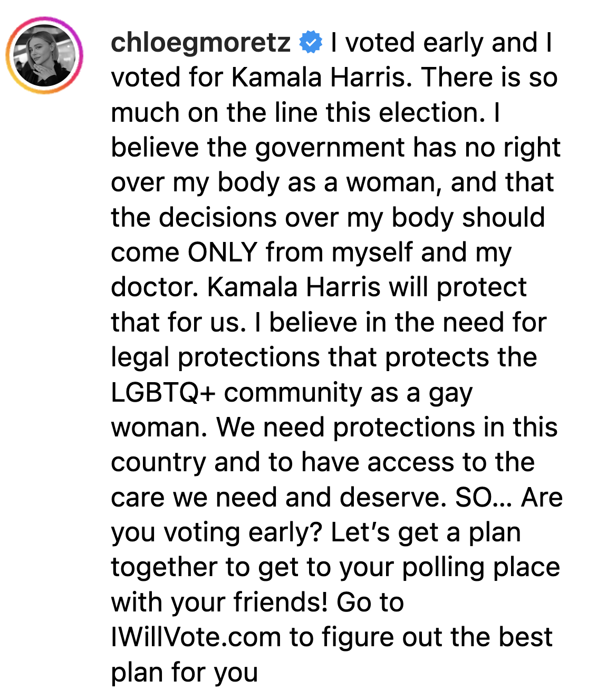
Task: Click the capitalized word ONLY
Action: [x=222, y=252]
